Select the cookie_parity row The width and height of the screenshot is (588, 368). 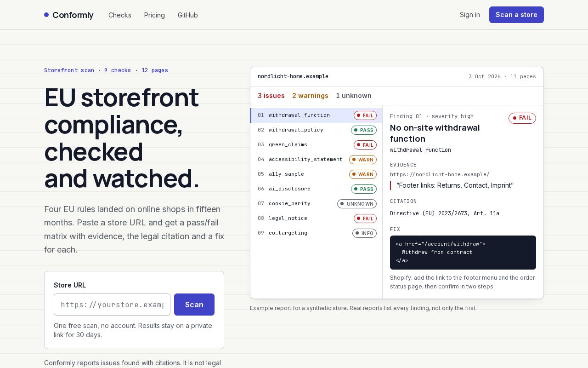(x=316, y=204)
